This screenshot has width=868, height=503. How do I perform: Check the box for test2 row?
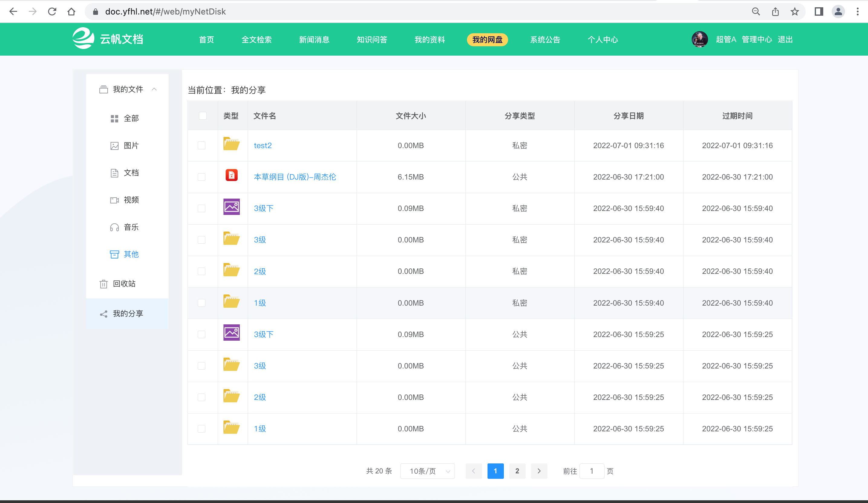pos(201,145)
